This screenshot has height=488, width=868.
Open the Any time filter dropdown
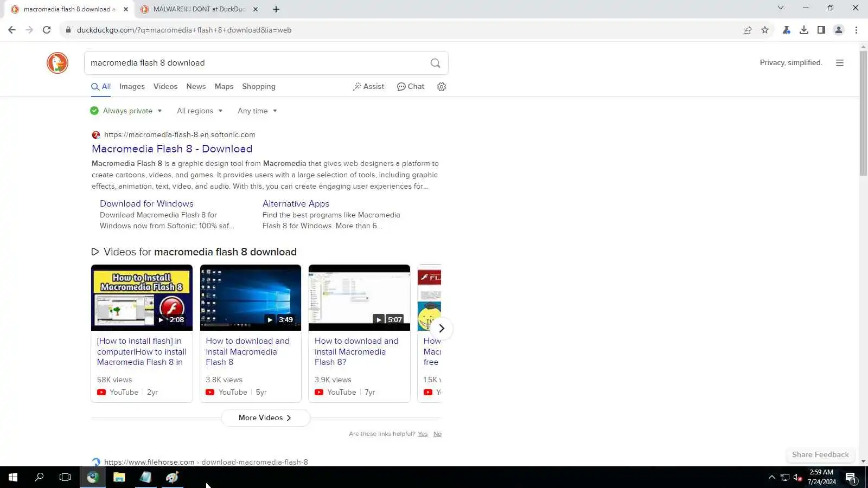(x=257, y=111)
